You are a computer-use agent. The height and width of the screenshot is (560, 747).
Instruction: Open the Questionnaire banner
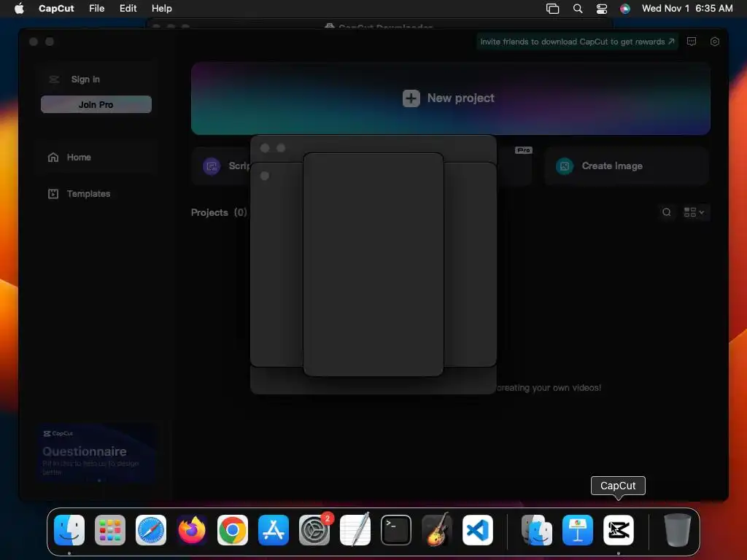98,454
